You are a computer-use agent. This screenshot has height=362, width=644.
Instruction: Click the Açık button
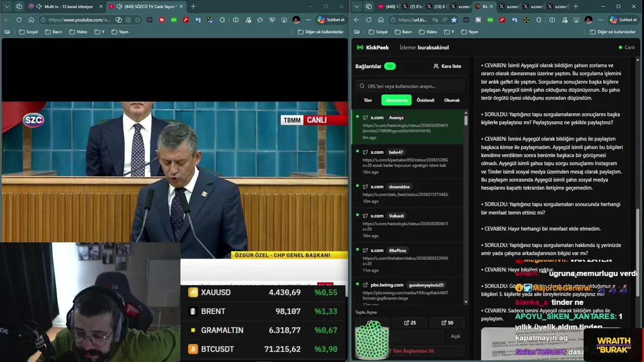tap(455, 336)
